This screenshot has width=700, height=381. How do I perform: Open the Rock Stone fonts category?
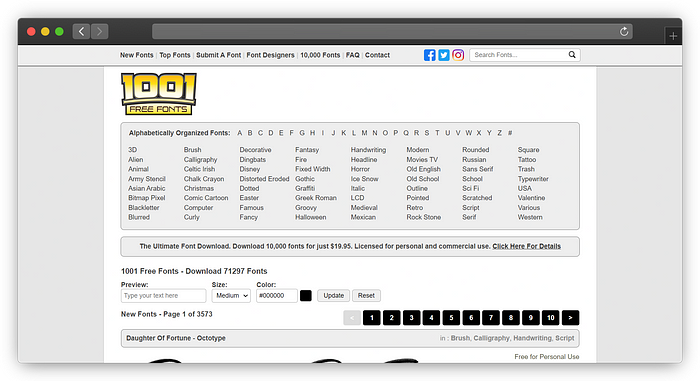(x=424, y=217)
